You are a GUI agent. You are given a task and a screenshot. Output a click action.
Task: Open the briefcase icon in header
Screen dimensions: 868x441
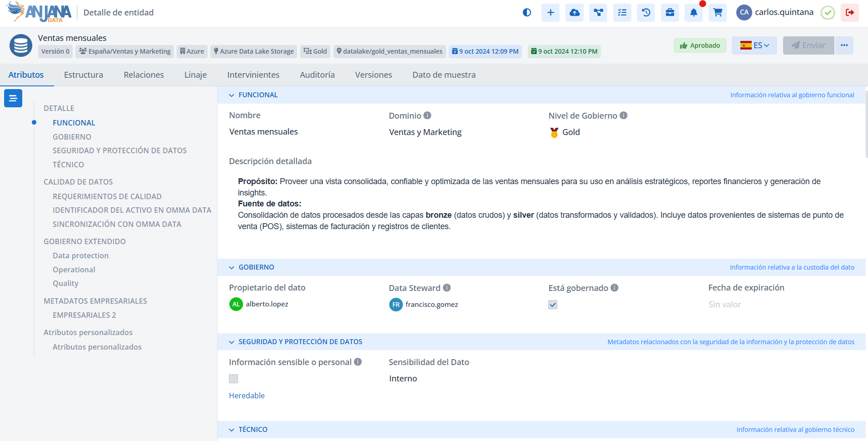point(670,13)
